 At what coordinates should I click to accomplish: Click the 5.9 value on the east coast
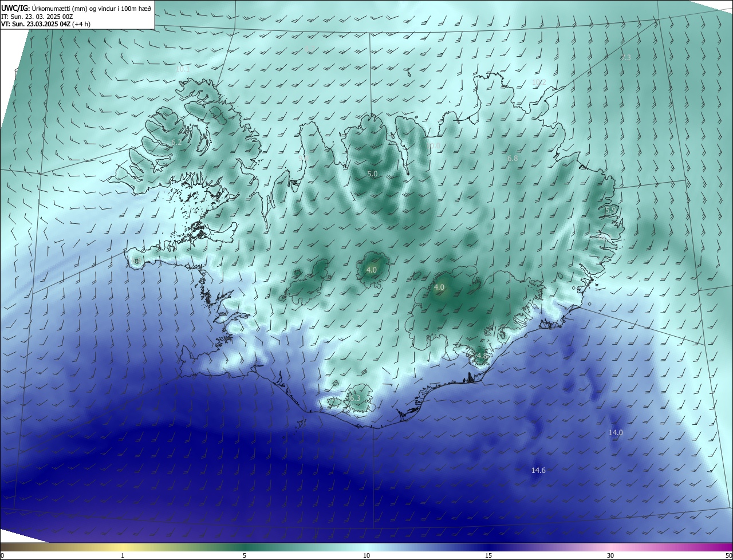pyautogui.click(x=610, y=210)
